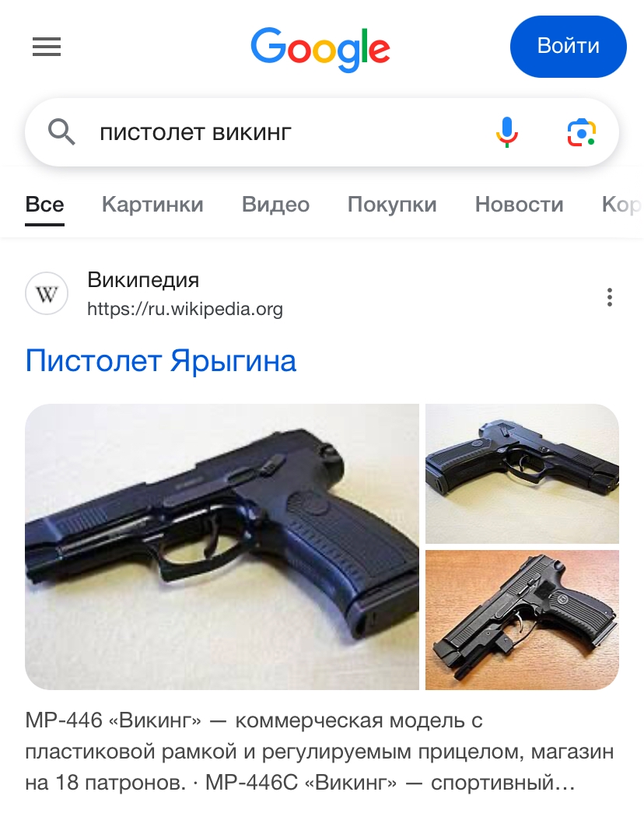Open the hamburger menu

coord(47,47)
